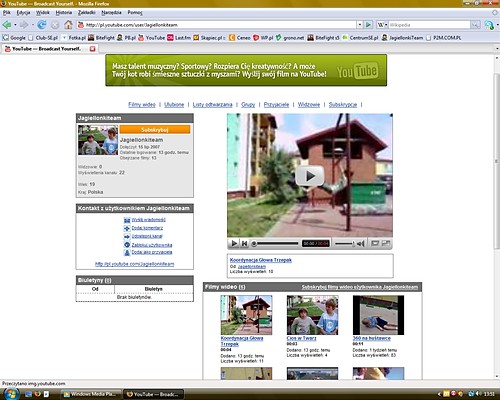Click inside the address bar

tap(217, 25)
